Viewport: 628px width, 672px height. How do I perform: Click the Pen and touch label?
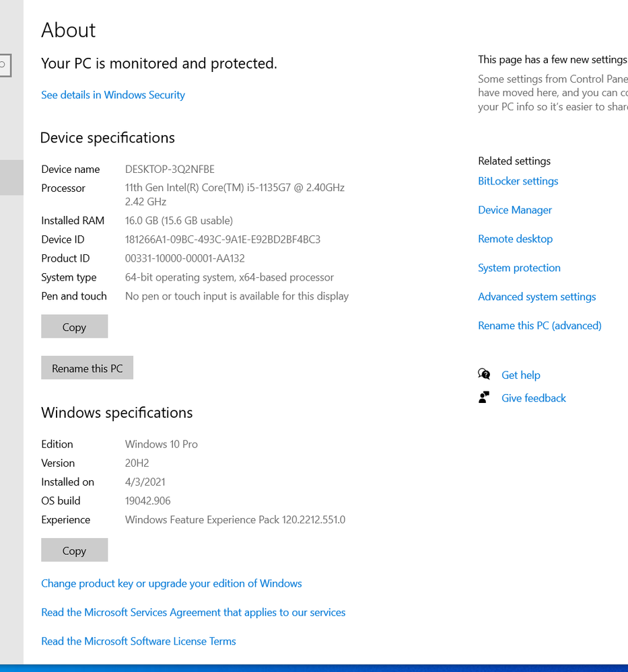click(74, 296)
